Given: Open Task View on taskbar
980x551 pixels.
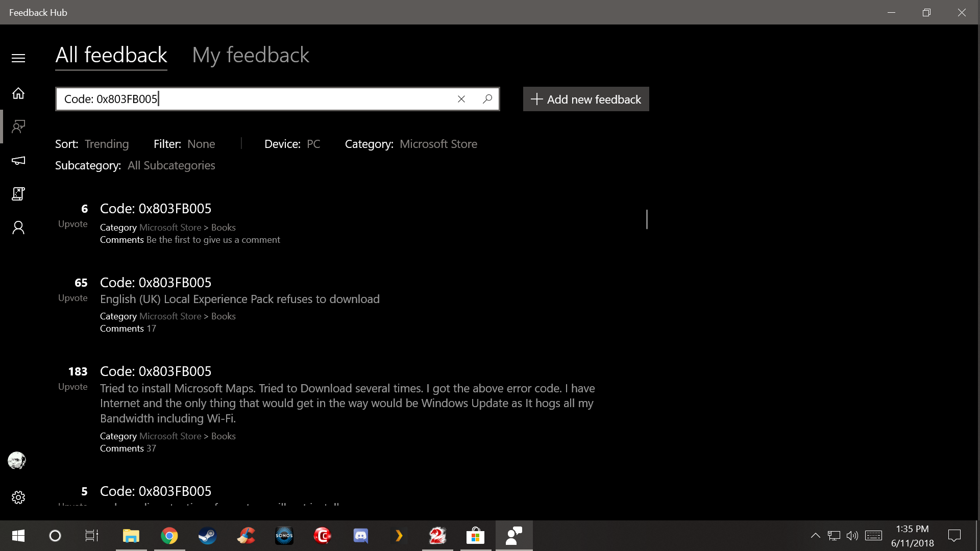Looking at the screenshot, I should pos(92,536).
